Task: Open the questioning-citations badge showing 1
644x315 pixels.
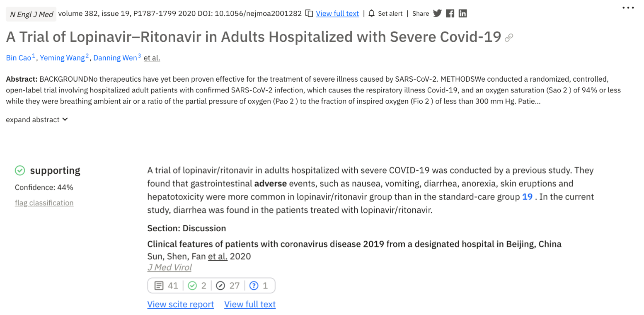Action: point(254,285)
